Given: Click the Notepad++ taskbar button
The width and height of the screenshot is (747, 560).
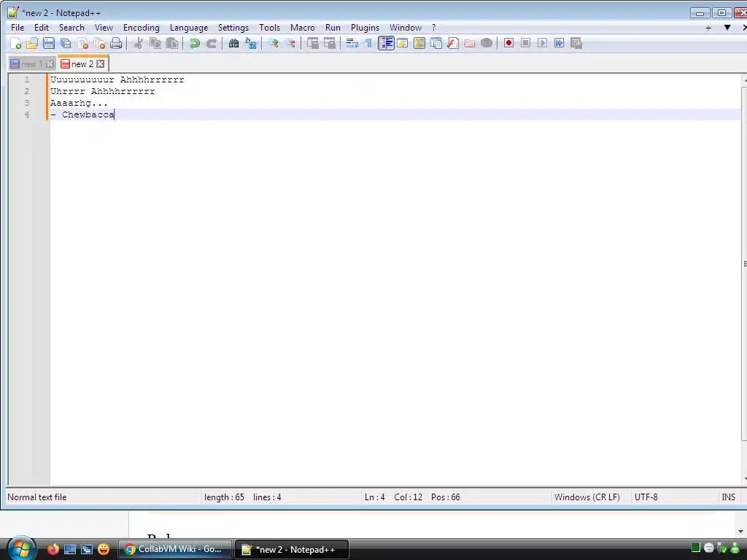Looking at the screenshot, I should click(x=292, y=550).
